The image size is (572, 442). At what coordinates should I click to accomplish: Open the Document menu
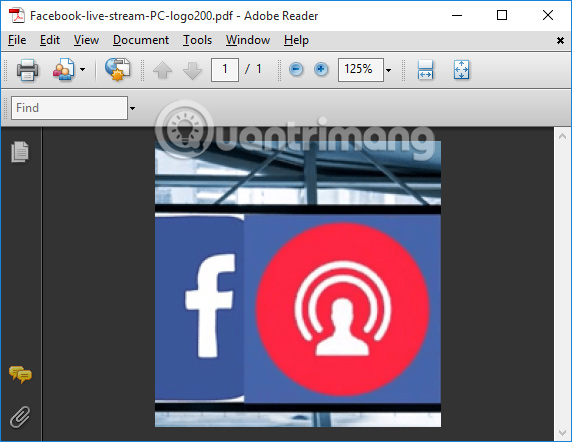pos(141,40)
